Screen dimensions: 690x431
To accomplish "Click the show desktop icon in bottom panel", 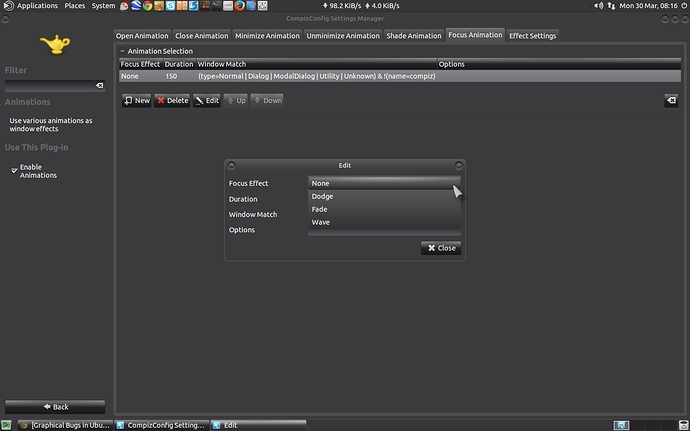I will pos(6,425).
